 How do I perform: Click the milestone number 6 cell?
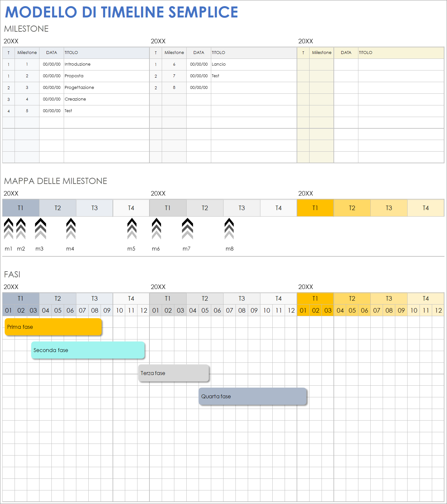pos(174,64)
